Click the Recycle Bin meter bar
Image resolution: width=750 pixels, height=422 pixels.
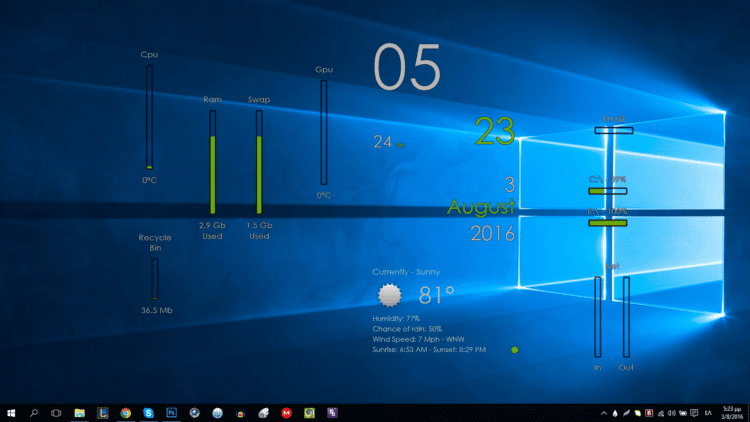[154, 279]
